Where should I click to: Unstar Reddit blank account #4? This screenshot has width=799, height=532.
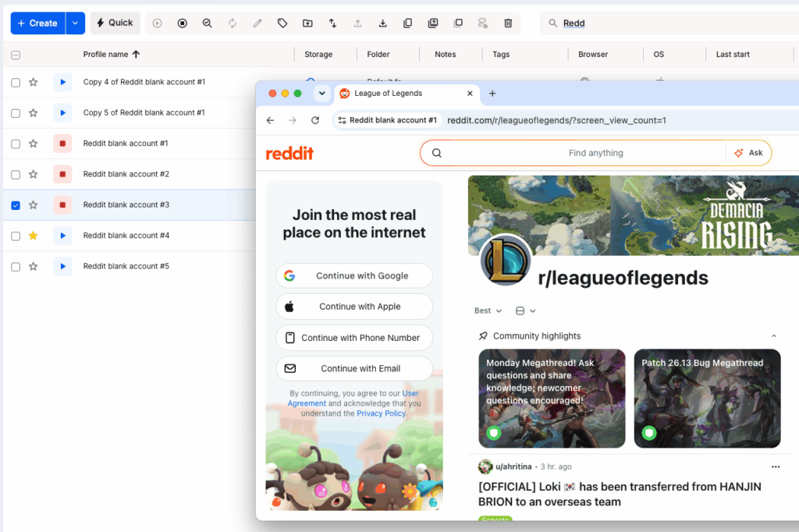33,236
